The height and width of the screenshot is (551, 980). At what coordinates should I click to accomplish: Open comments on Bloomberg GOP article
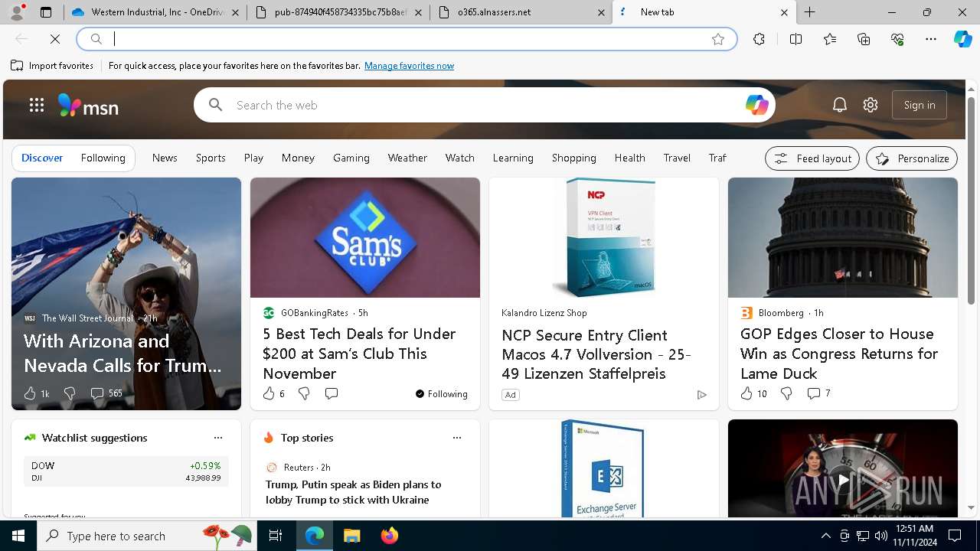coord(813,393)
